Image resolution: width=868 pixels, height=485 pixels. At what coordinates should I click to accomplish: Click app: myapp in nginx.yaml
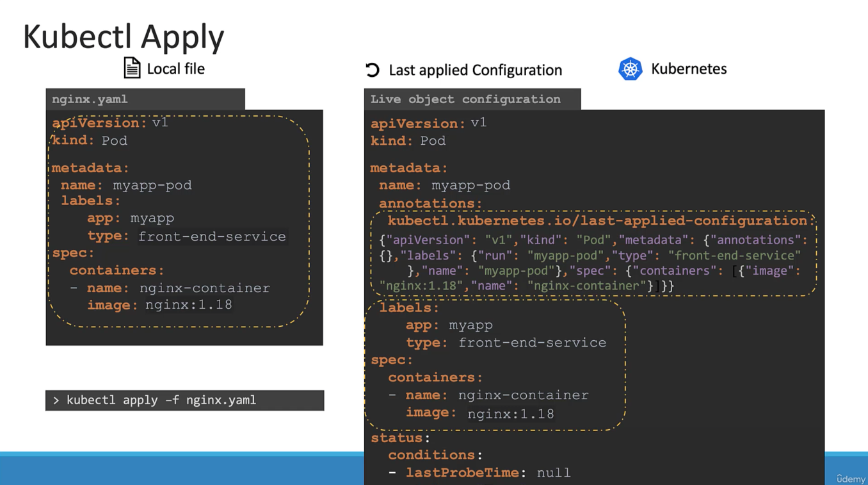tap(131, 218)
